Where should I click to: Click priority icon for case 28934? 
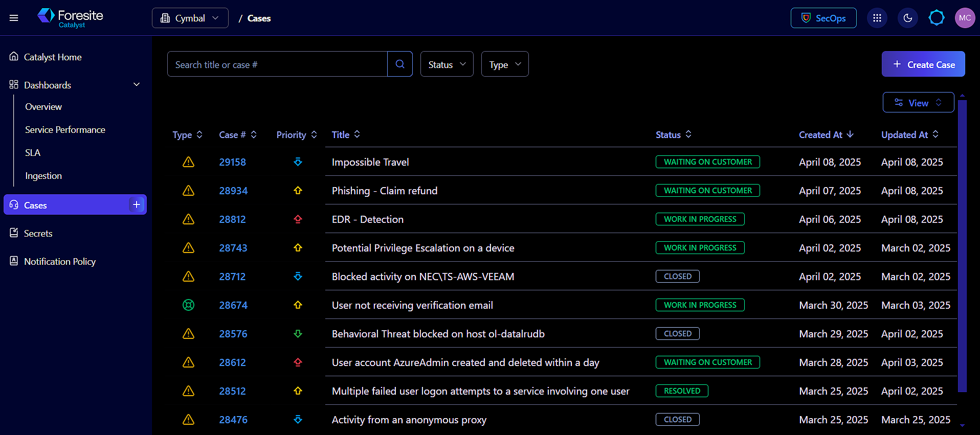coord(298,191)
